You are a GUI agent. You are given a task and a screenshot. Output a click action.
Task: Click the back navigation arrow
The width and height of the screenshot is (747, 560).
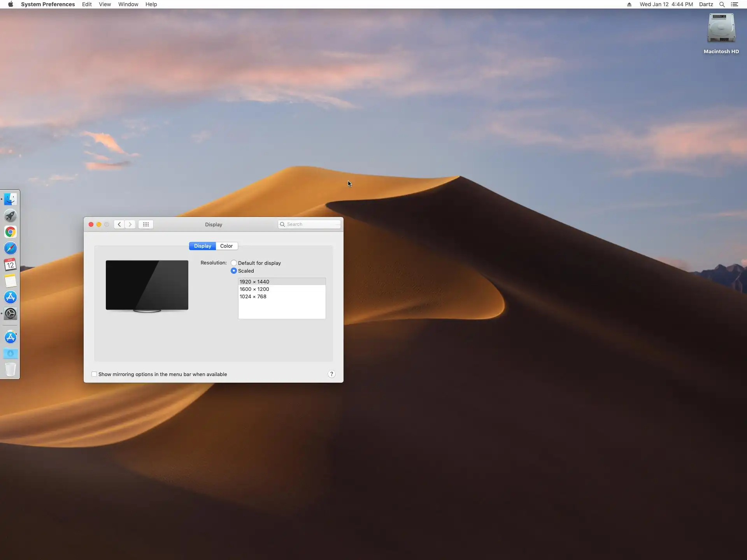[x=119, y=224]
